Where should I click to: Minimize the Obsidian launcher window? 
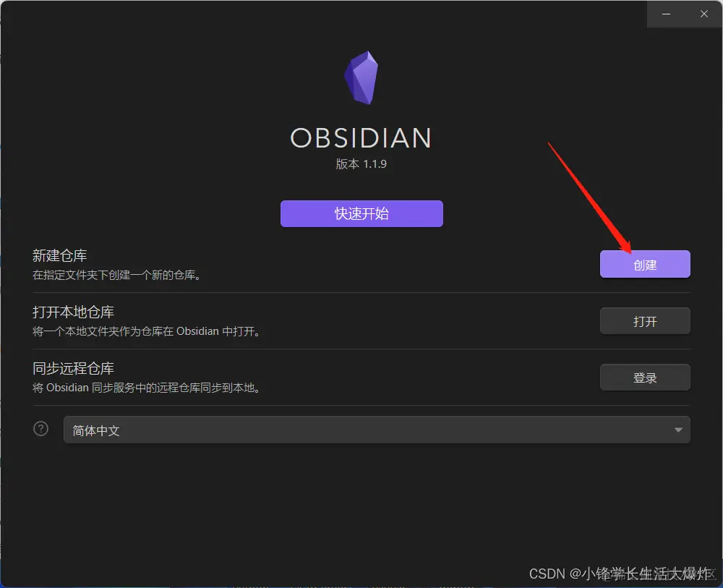[x=666, y=14]
